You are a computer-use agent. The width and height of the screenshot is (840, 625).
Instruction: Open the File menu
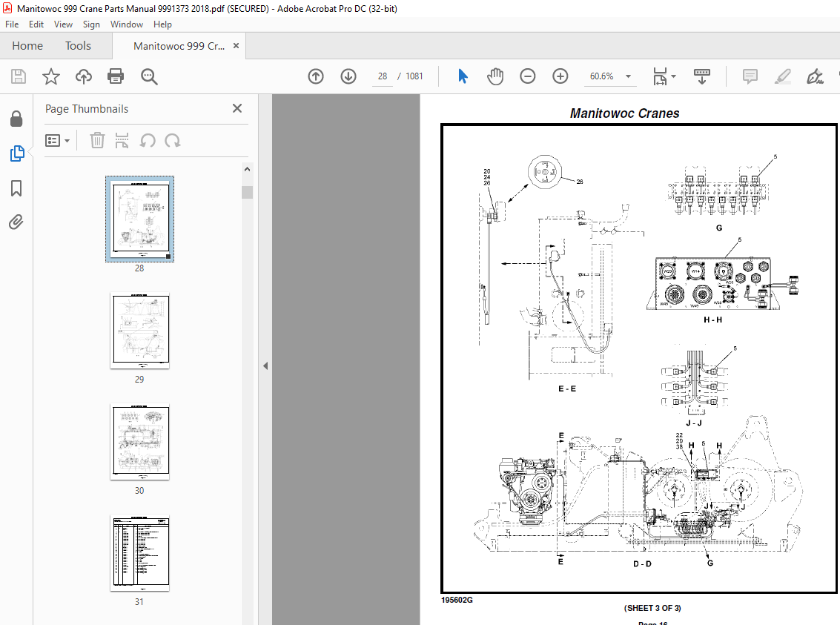12,24
